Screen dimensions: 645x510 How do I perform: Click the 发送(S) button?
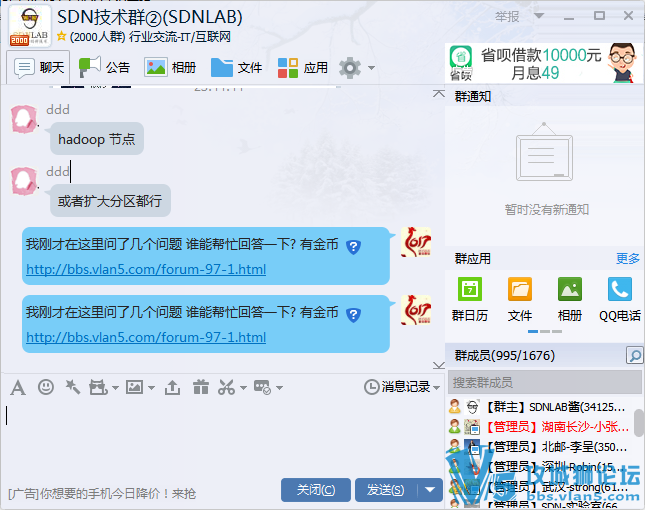[x=386, y=490]
